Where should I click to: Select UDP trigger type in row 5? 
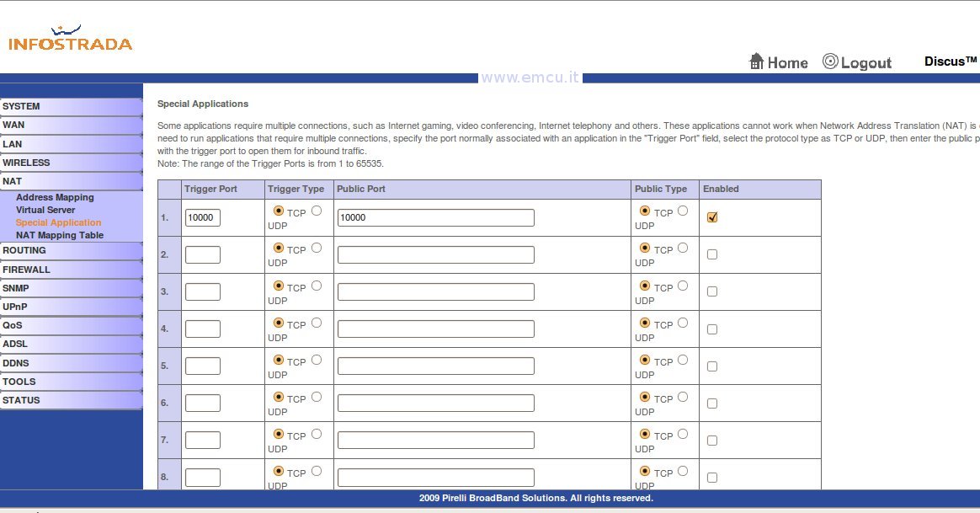tap(317, 359)
